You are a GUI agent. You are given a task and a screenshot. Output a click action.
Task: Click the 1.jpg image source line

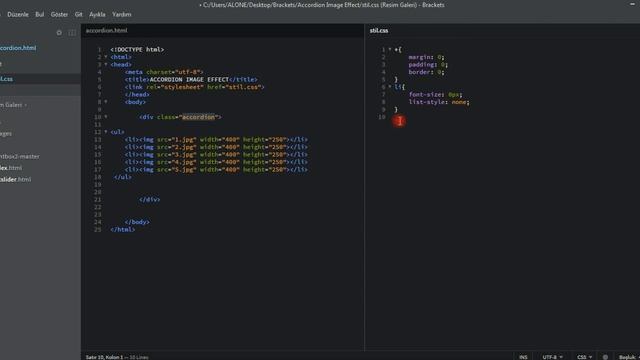click(x=216, y=140)
